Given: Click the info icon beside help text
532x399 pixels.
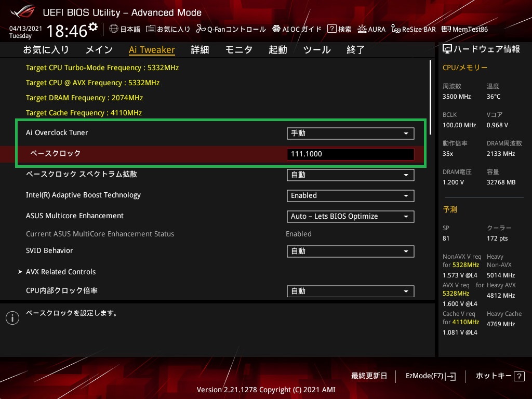Looking at the screenshot, I should click(12, 318).
